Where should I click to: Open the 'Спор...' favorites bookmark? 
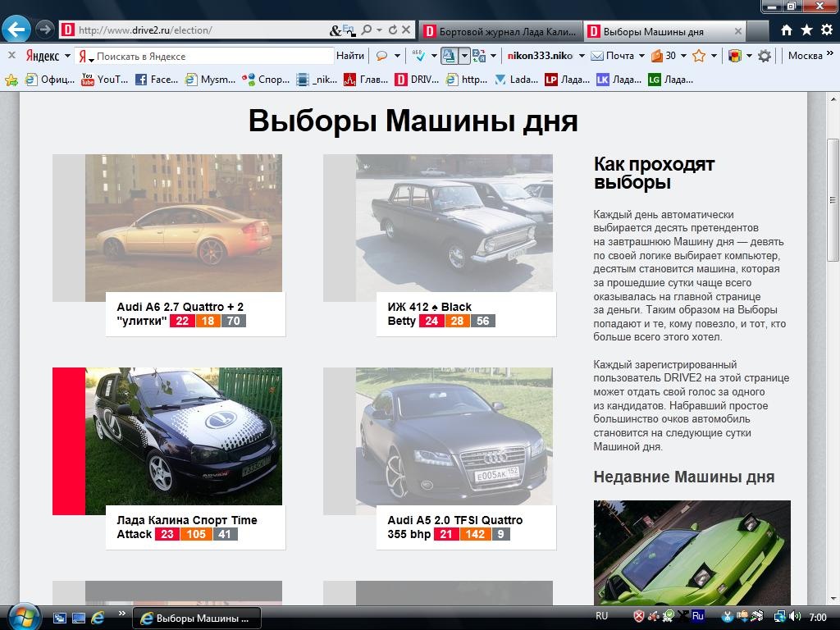(266, 80)
